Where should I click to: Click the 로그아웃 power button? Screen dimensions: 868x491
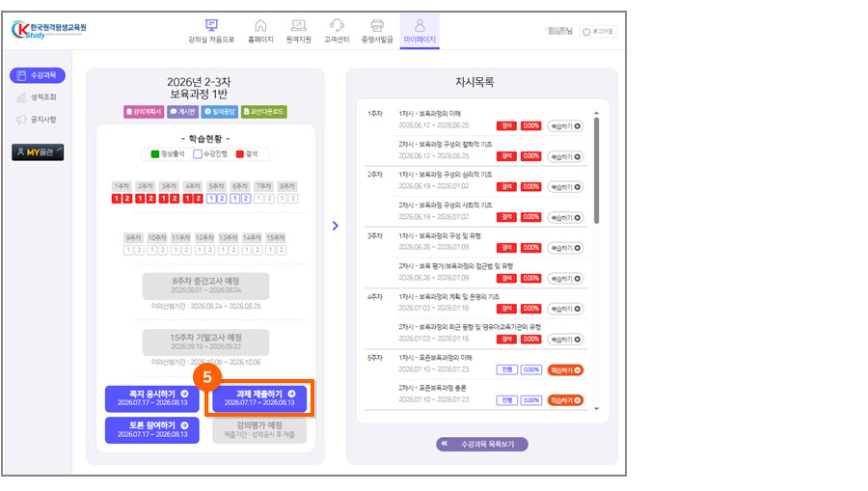click(x=598, y=32)
